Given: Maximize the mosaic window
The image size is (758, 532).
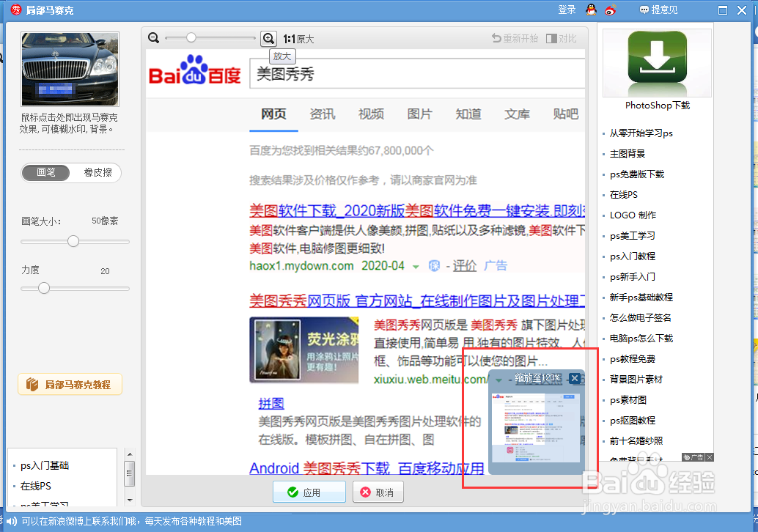Looking at the screenshot, I should pyautogui.click(x=723, y=10).
